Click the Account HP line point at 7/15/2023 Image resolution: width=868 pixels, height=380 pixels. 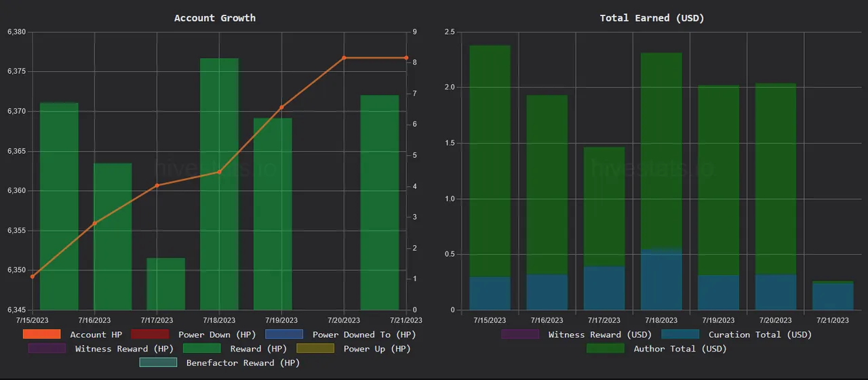33,276
